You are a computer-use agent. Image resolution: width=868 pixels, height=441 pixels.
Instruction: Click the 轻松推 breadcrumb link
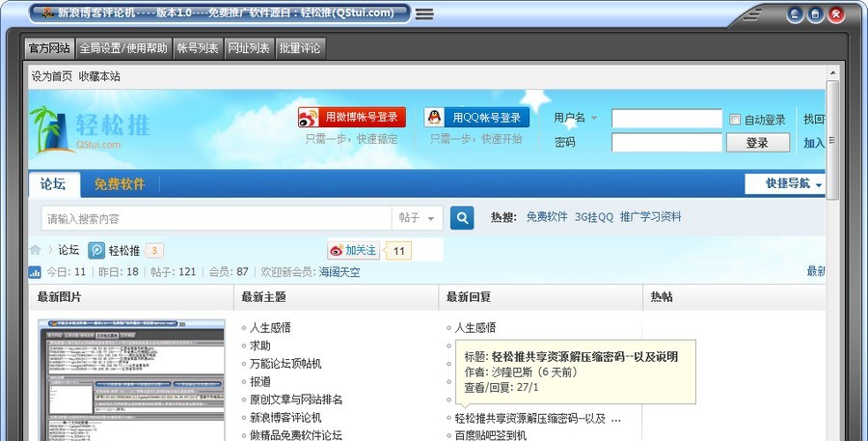pos(124,251)
